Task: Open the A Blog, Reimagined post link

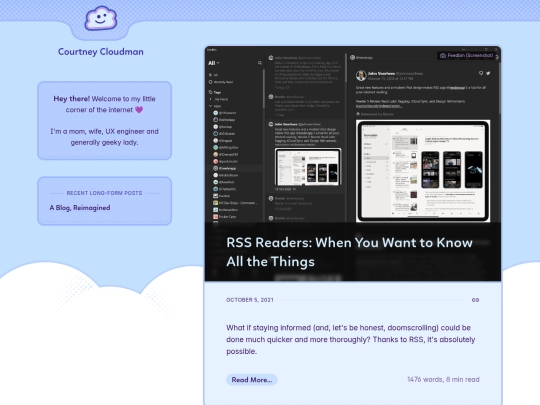Action: pos(80,208)
